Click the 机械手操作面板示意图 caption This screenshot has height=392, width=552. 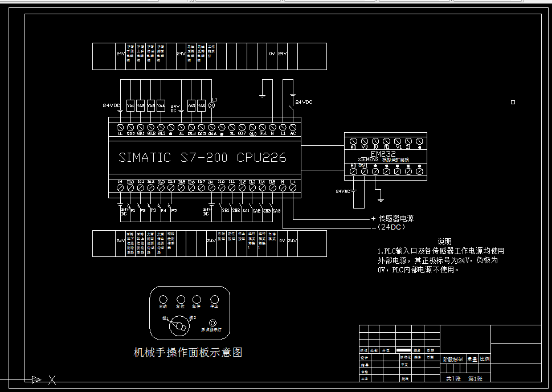[x=188, y=352]
